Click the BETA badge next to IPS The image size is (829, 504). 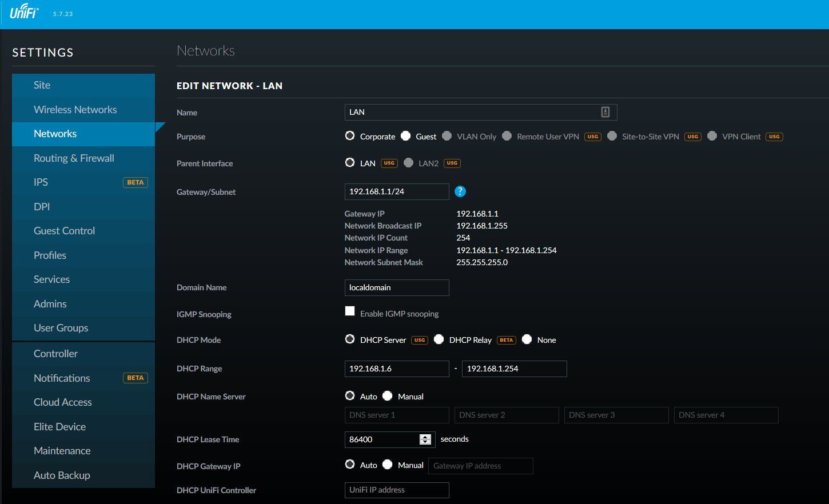pyautogui.click(x=135, y=182)
